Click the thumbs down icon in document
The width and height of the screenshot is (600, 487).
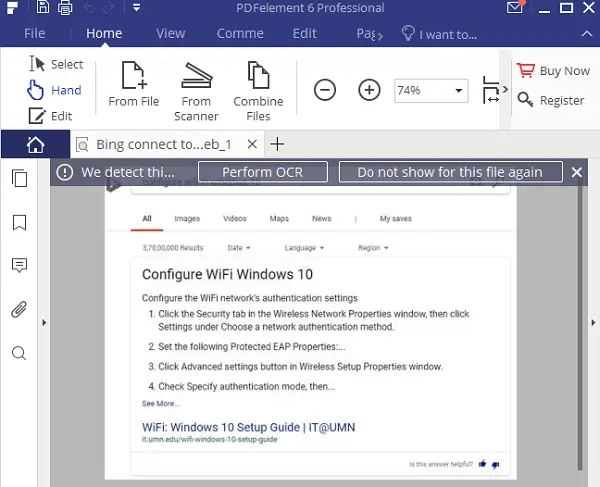pyautogui.click(x=496, y=465)
